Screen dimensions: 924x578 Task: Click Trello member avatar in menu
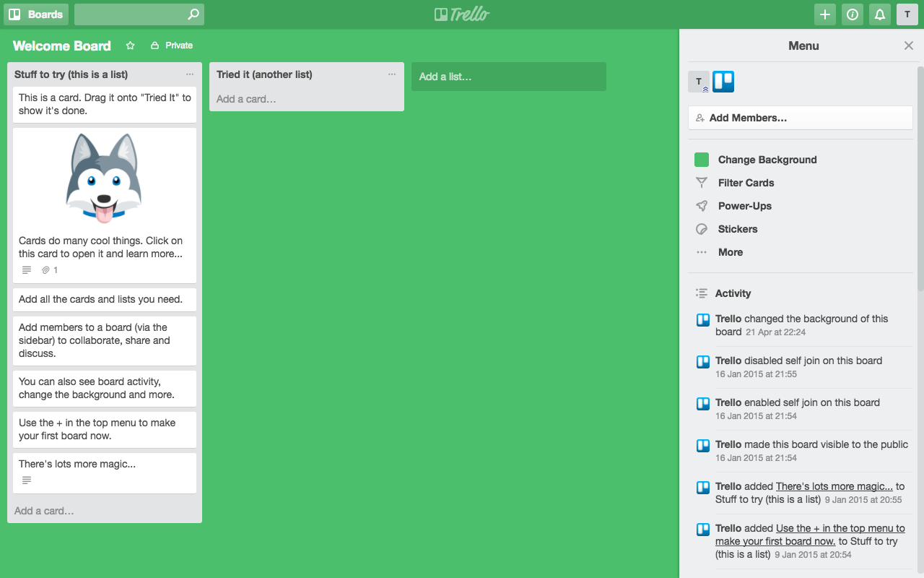pyautogui.click(x=723, y=82)
